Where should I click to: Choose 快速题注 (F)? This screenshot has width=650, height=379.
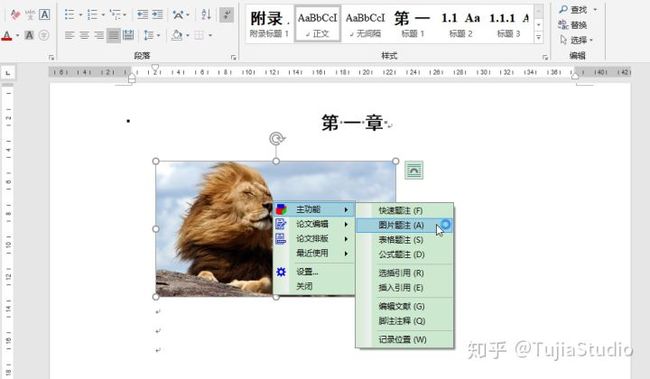(404, 211)
